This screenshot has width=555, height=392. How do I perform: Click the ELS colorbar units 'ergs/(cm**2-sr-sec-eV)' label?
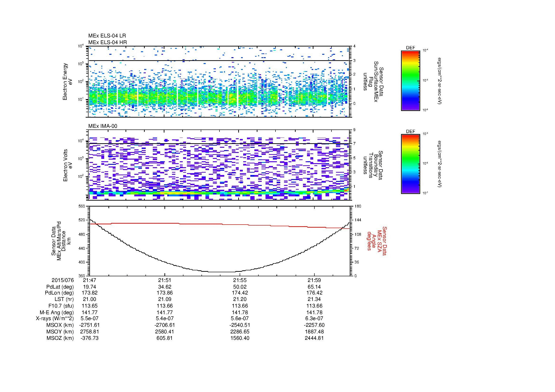440,81
